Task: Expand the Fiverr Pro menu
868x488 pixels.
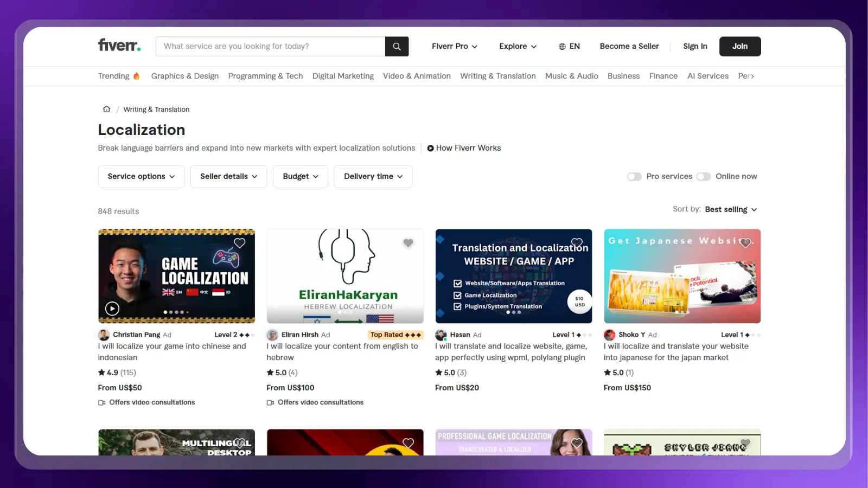Action: tap(455, 47)
